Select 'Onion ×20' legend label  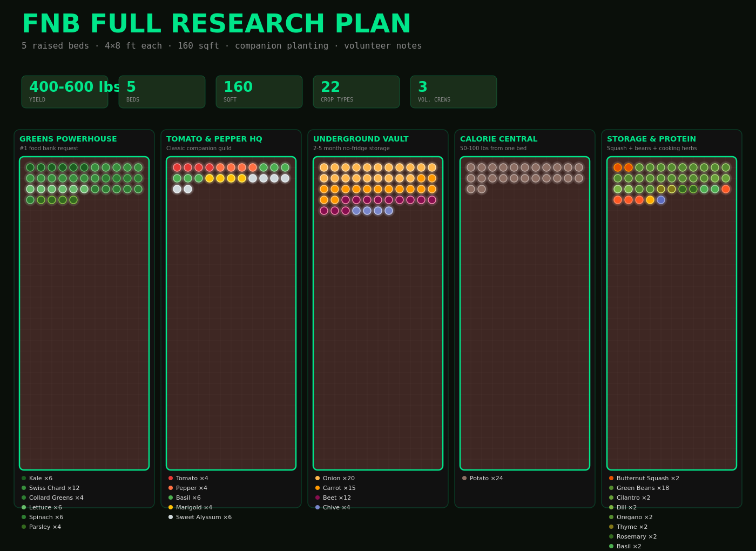click(339, 478)
